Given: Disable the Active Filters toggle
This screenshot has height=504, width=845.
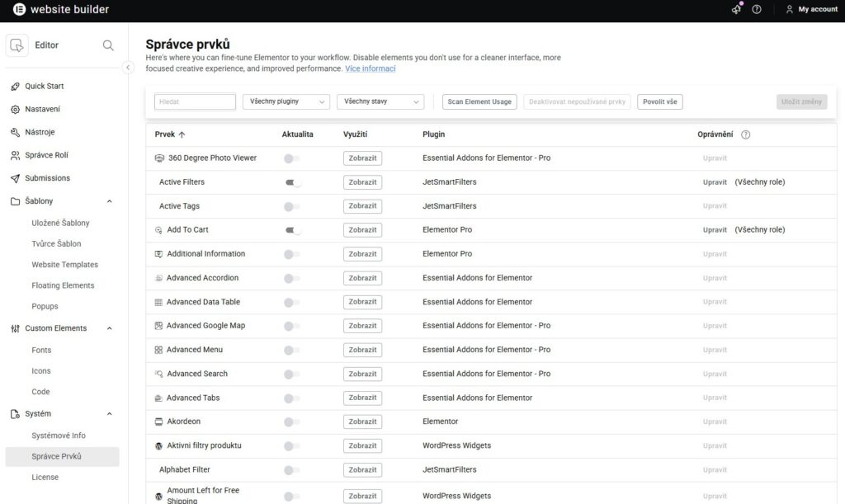Looking at the screenshot, I should (292, 182).
